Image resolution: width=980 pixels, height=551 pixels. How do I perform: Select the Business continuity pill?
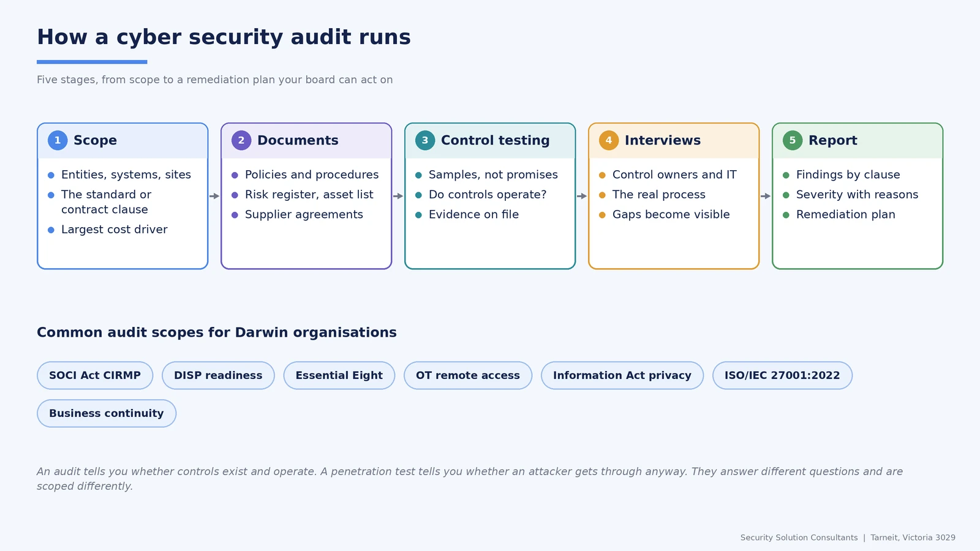[107, 413]
